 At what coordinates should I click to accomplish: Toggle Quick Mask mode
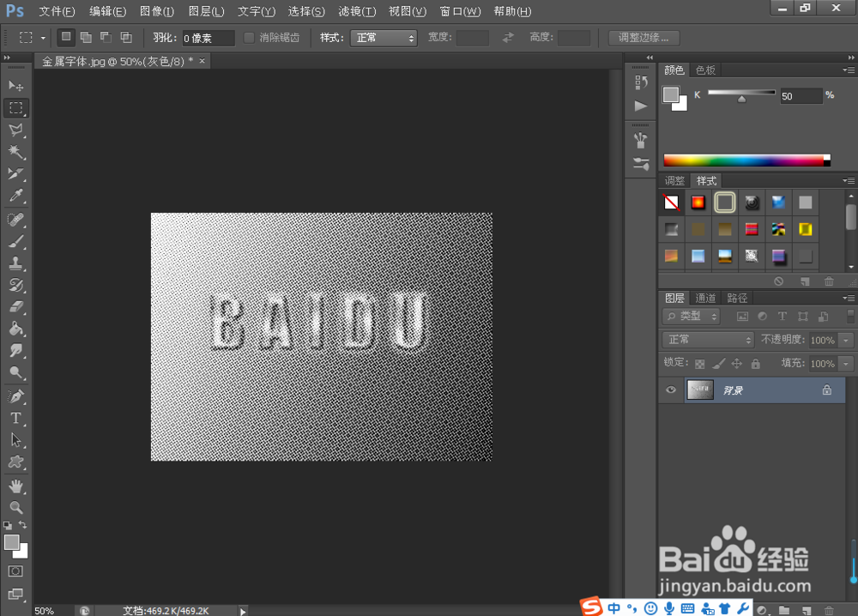(15, 571)
